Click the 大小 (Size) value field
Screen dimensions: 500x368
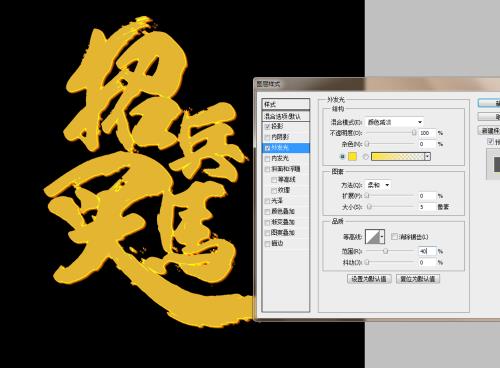tap(427, 207)
